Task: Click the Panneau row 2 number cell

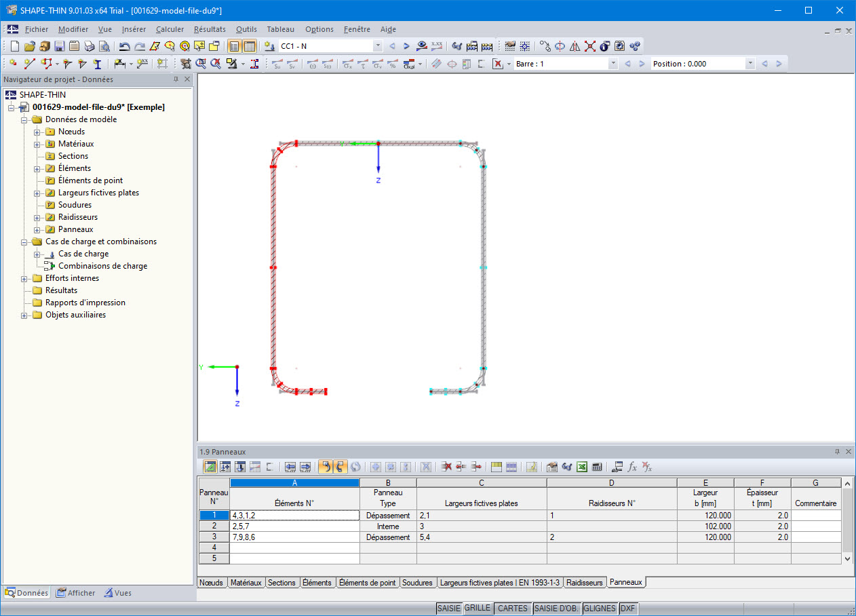Action: (x=214, y=526)
